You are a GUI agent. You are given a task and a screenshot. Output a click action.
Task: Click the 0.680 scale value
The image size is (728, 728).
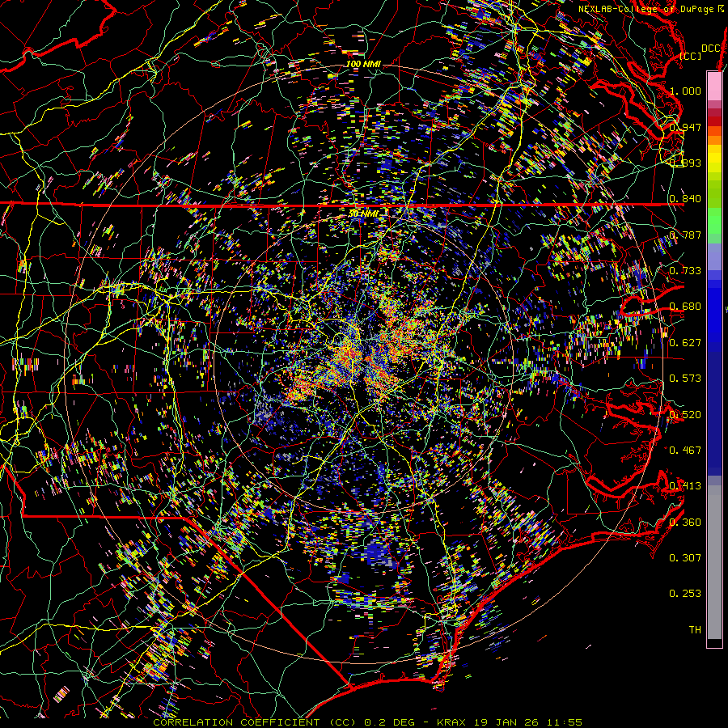[x=685, y=307]
